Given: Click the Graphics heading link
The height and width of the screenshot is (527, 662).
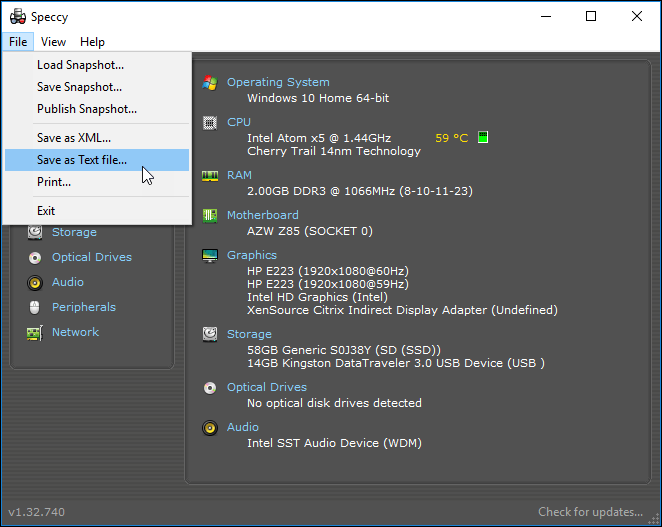Looking at the screenshot, I should coord(252,255).
